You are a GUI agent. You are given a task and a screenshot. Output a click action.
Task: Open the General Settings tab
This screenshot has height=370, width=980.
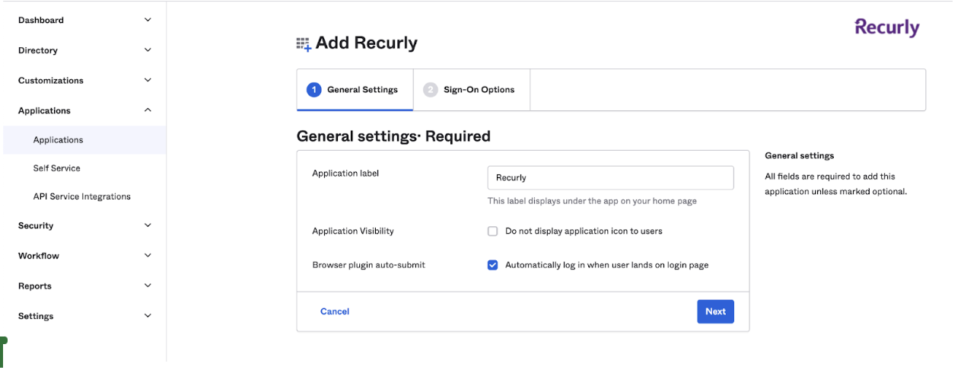coord(355,90)
